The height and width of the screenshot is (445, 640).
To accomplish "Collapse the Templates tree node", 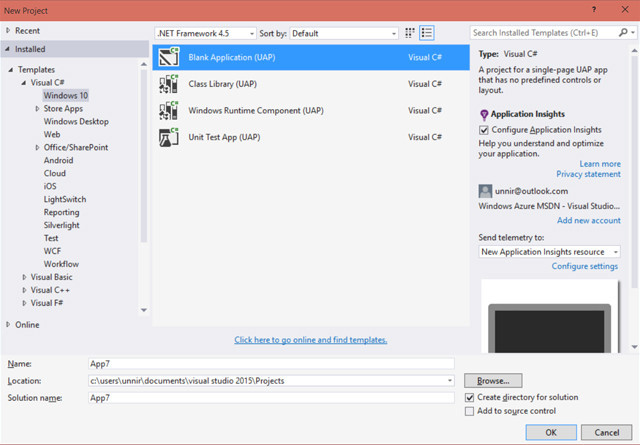I will pos(11,70).
